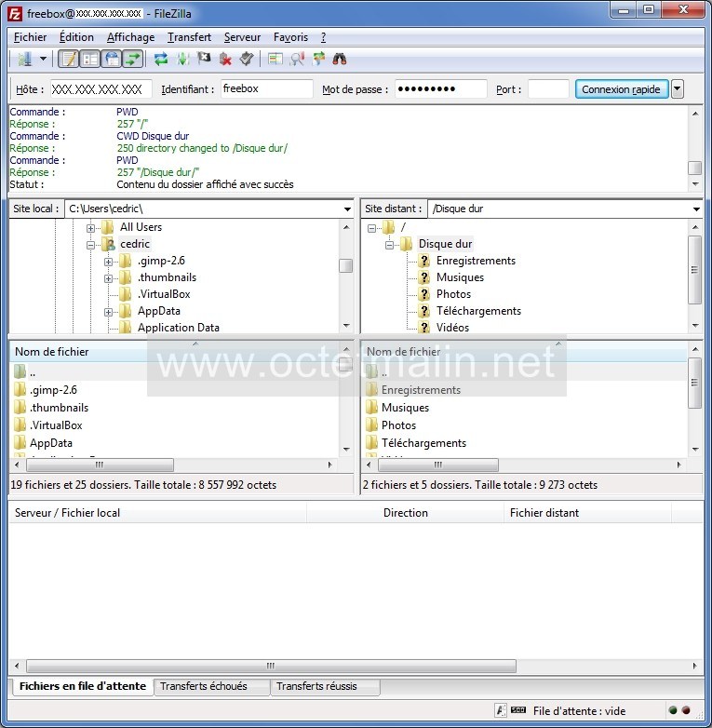Select Photos in remote file list
712x728 pixels.
coord(398,425)
